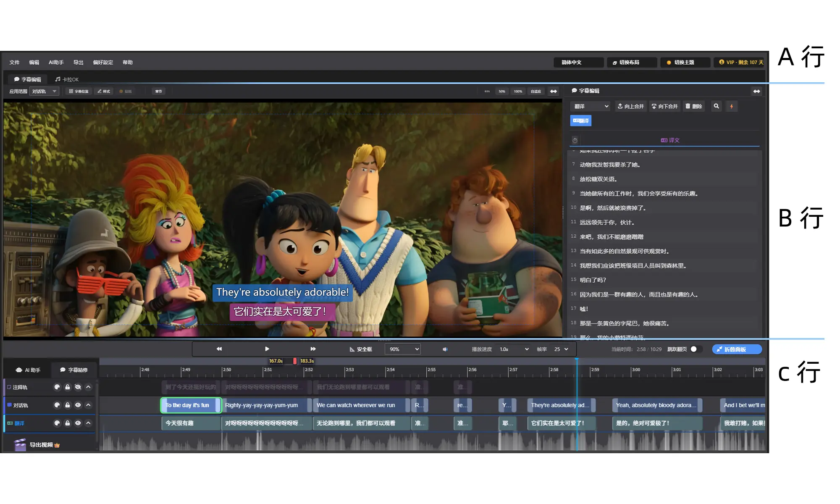This screenshot has width=840, height=504.
Task: Click the 切换主题 theme button
Action: (685, 63)
